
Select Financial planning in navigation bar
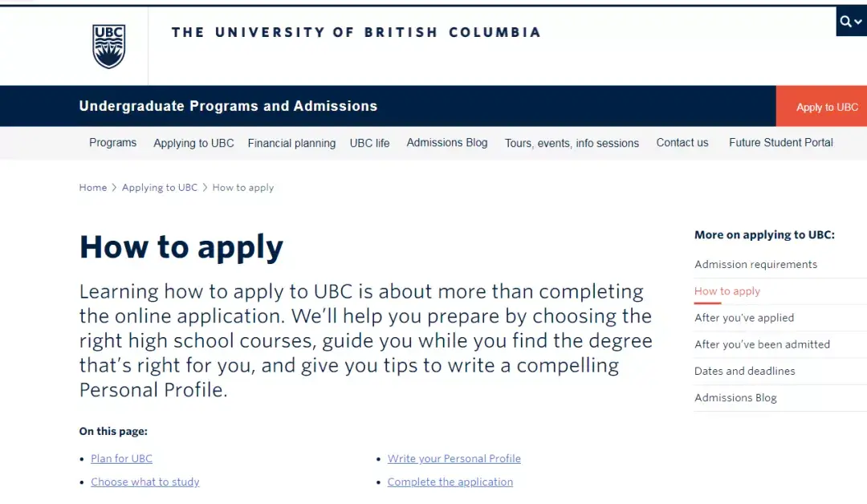291,143
